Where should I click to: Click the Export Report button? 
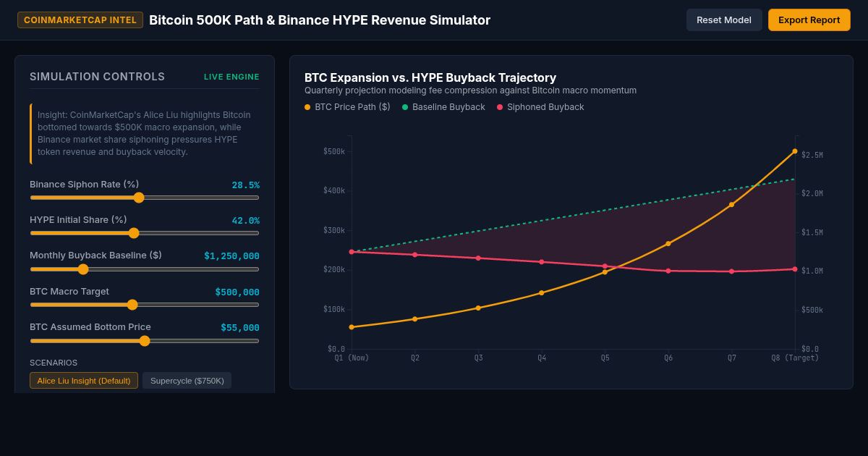tap(809, 20)
